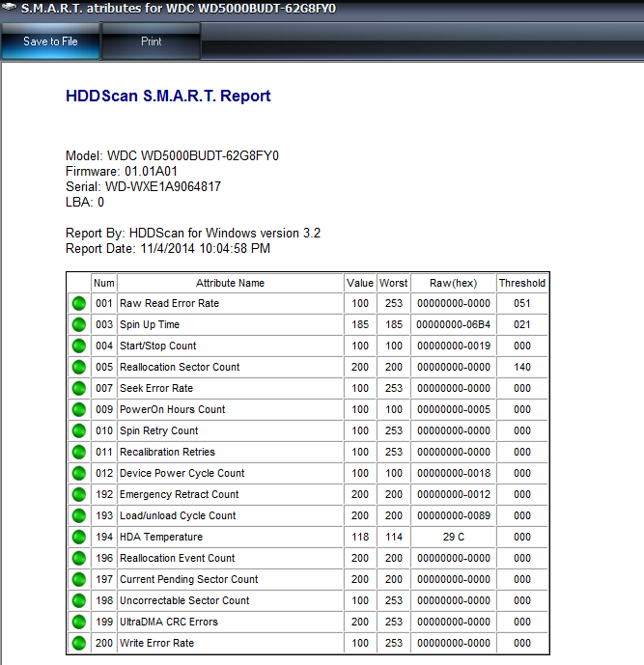
Task: Click the Save to File button
Action: point(50,42)
